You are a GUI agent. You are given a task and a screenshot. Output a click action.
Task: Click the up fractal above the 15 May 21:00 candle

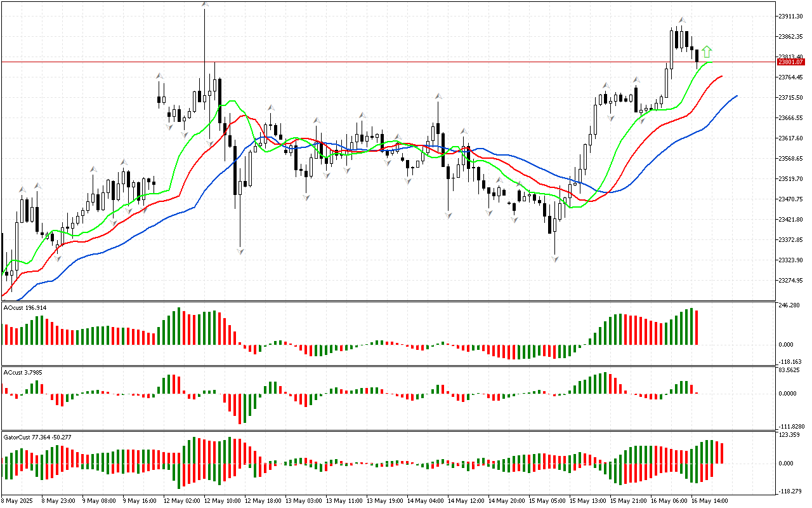pyautogui.click(x=636, y=80)
